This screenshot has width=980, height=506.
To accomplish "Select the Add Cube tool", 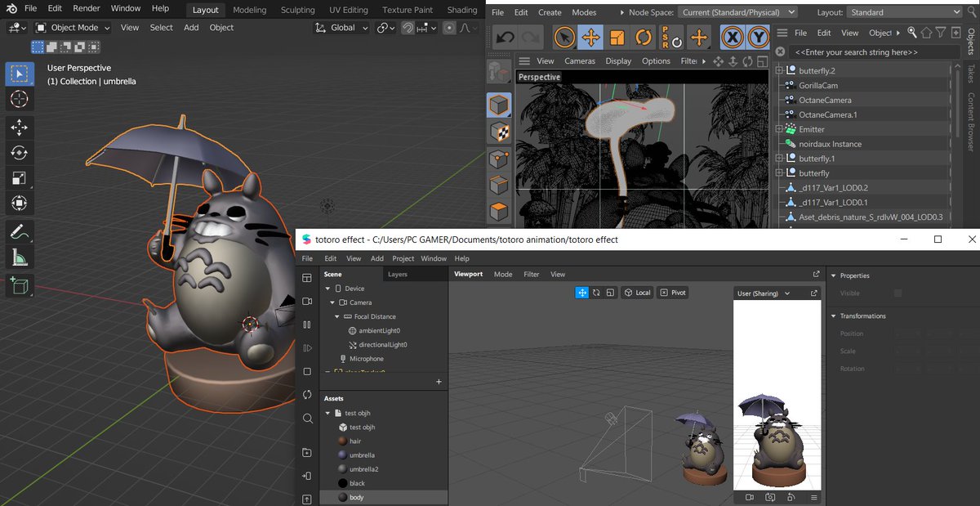I will [x=20, y=285].
